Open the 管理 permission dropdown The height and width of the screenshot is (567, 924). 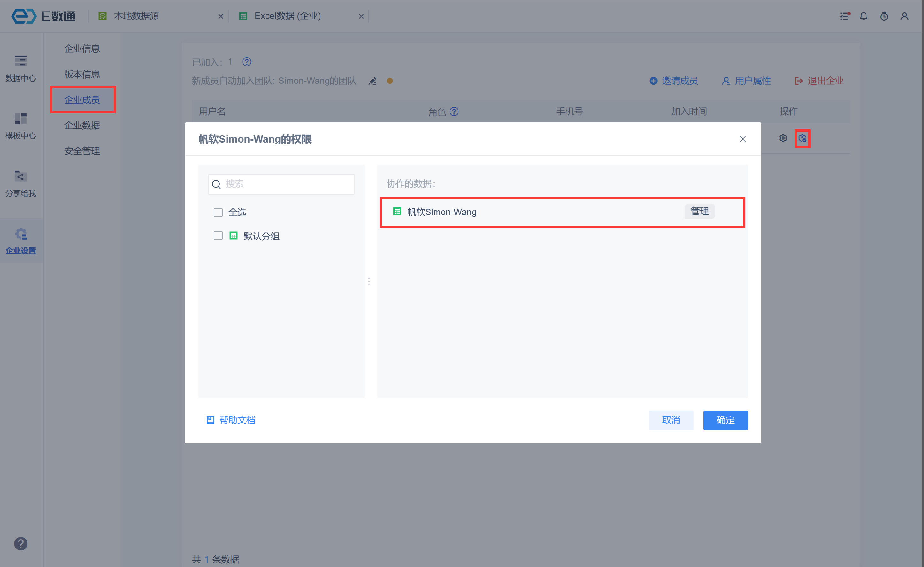click(x=699, y=211)
